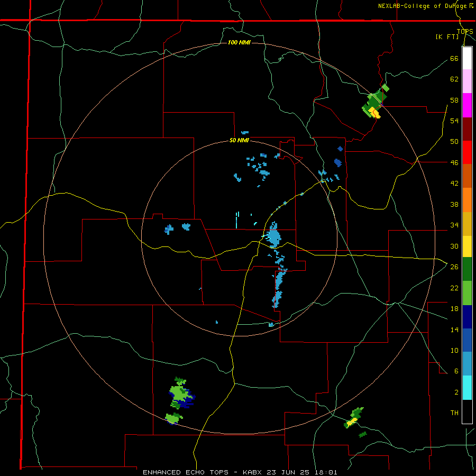
Task: Click the small dark green echo below southeast cell
Action: point(363,435)
